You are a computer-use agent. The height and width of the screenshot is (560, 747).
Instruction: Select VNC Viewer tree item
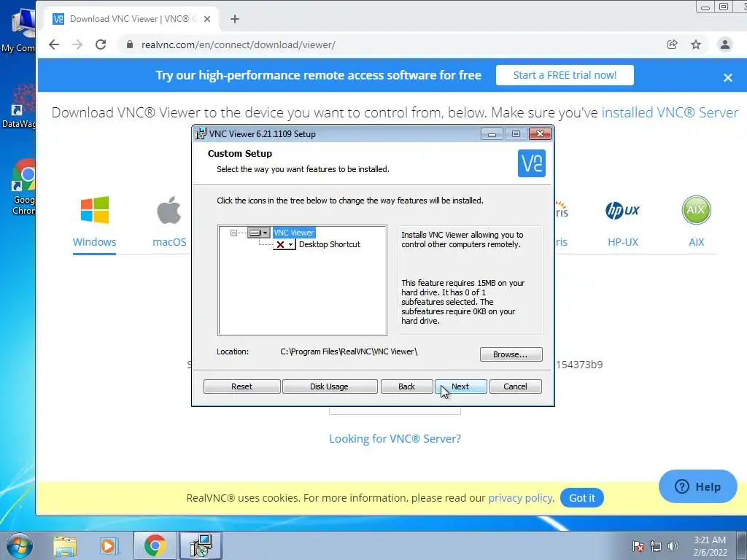pyautogui.click(x=294, y=233)
